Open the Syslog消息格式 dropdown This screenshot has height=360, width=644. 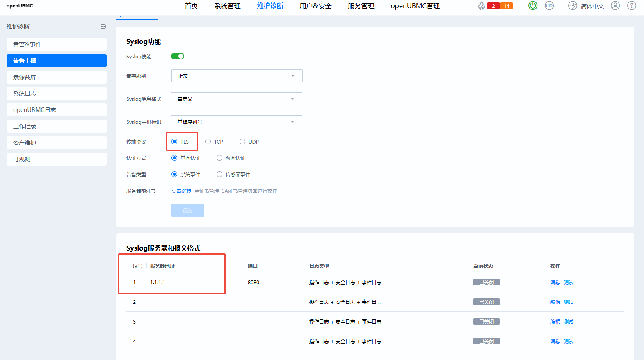[237, 99]
